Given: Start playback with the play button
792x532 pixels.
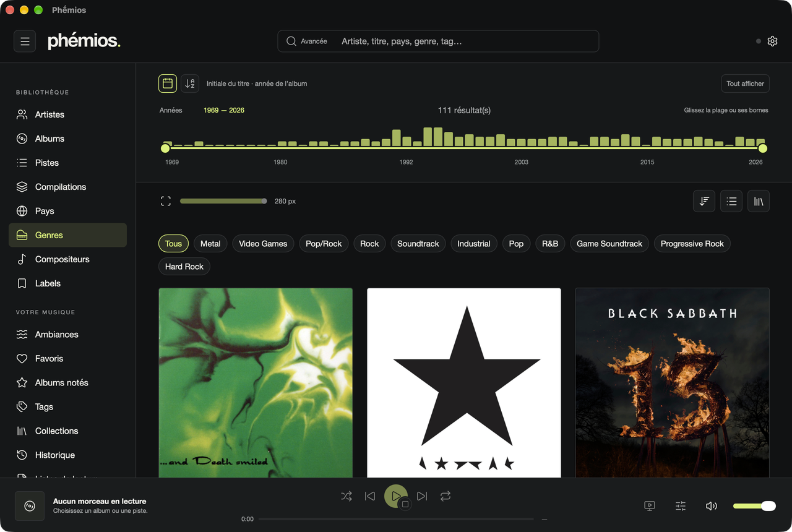Looking at the screenshot, I should coord(395,496).
